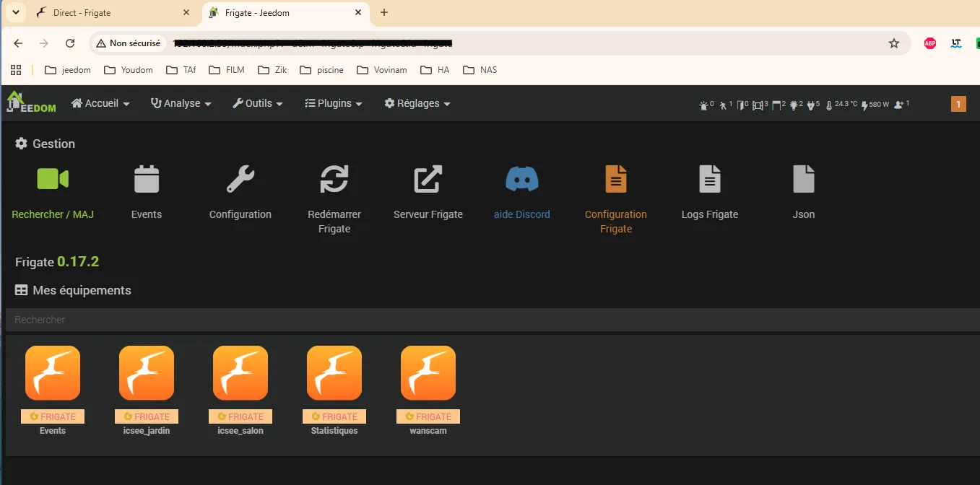This screenshot has width=980, height=485.
Task: Open the Statistiques equipment card
Action: [x=334, y=390]
